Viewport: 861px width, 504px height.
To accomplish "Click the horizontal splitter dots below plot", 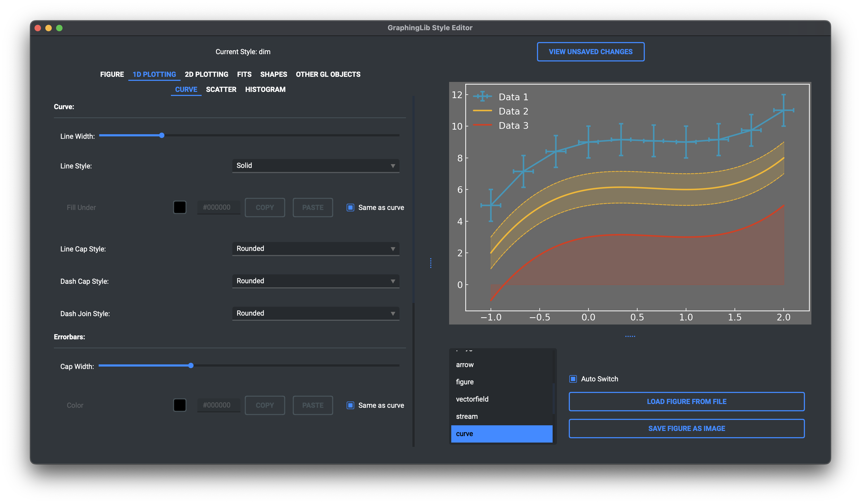I will [x=630, y=336].
